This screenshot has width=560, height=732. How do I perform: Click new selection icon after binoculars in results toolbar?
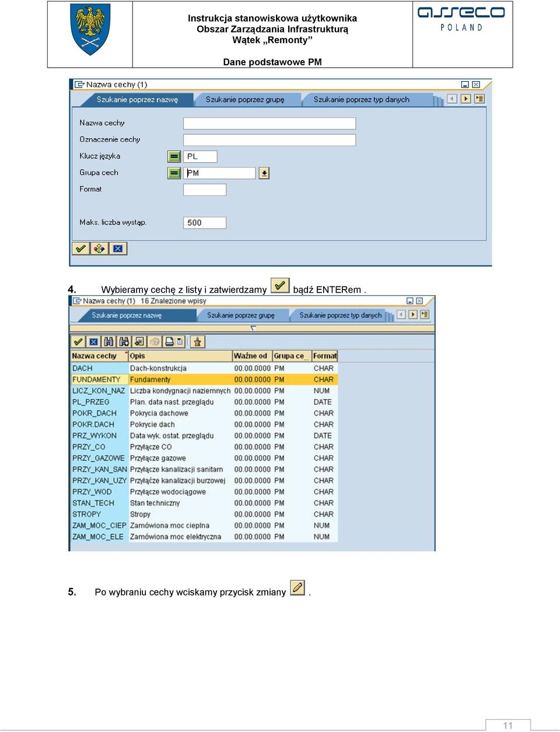pos(139,342)
